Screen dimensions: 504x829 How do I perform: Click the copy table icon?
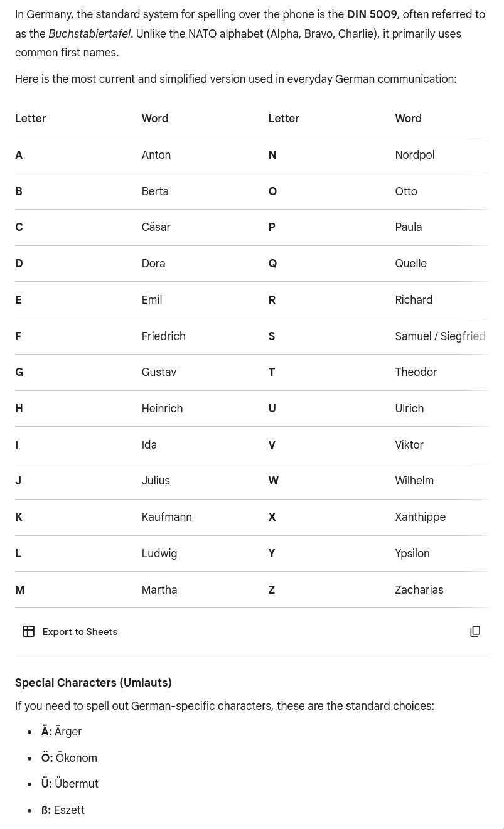coord(475,631)
